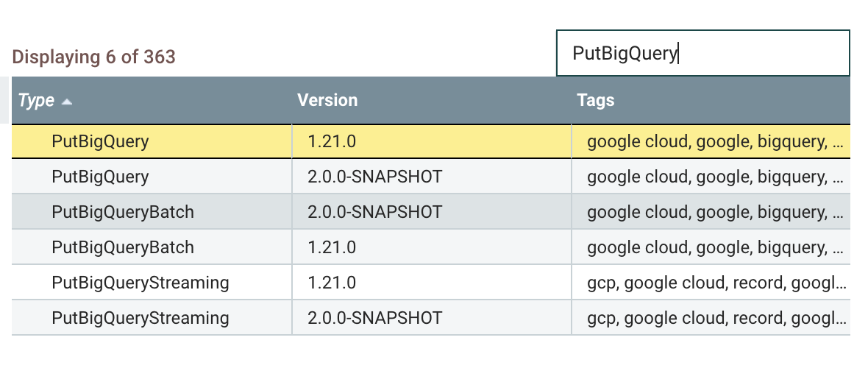
Task: Select the PutBigQueryStreaming row with version 2.0.0-SNAPSHOT
Action: click(430, 318)
